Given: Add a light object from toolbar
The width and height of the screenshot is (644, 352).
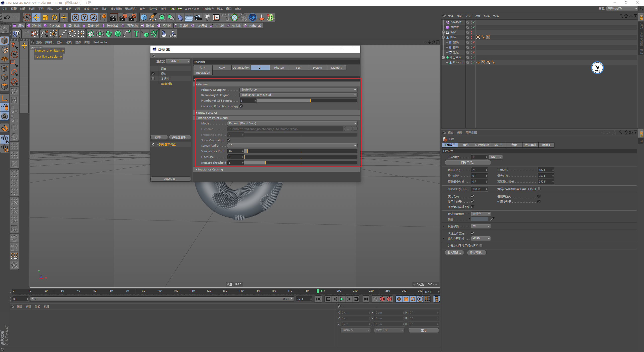Looking at the screenshot, I should coord(207,17).
